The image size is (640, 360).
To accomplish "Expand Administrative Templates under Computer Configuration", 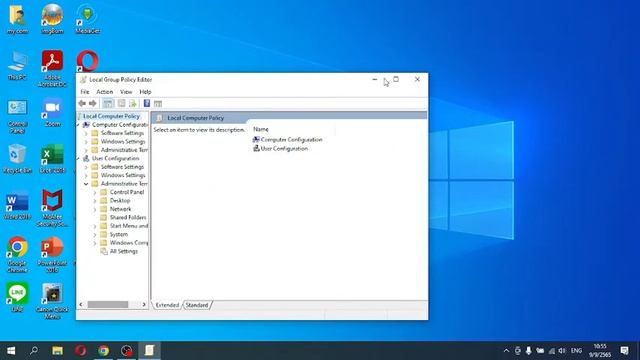I will (x=86, y=150).
